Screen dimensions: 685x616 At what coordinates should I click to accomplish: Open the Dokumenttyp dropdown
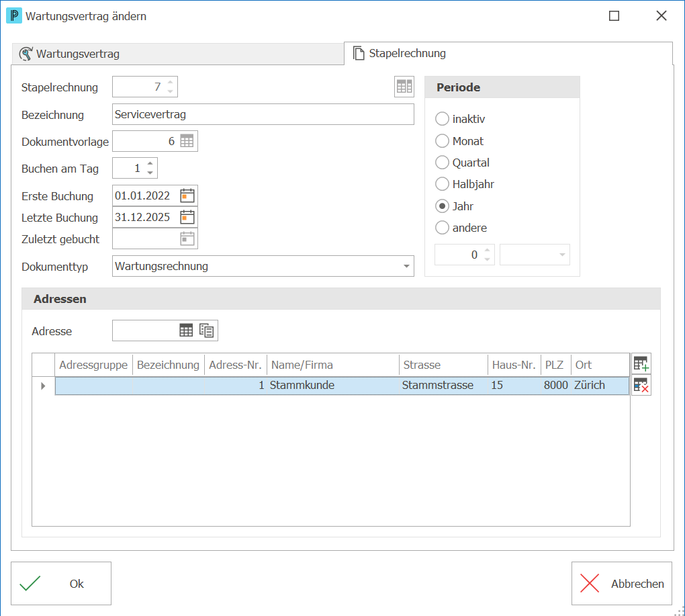(406, 266)
